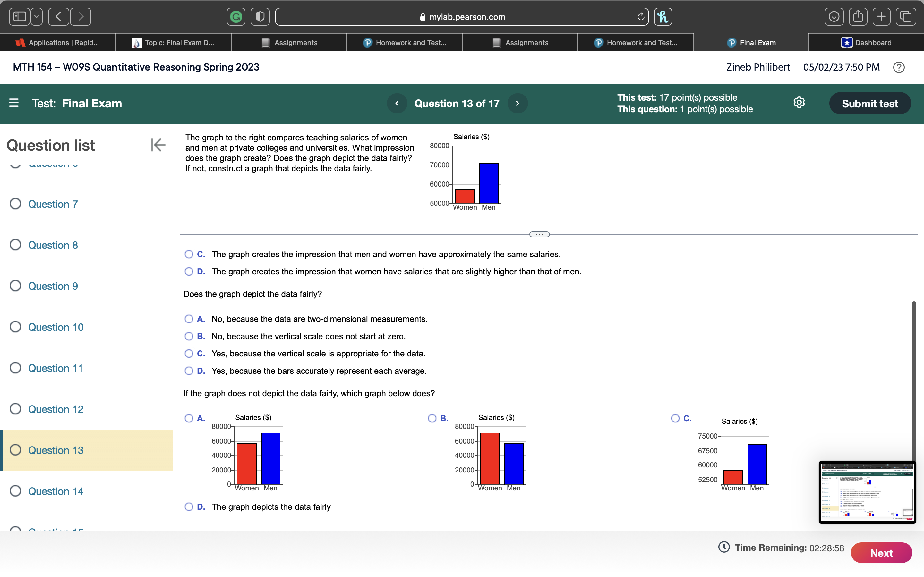924x577 pixels.
Task: Select Question 10 from the question list
Action: coord(56,327)
